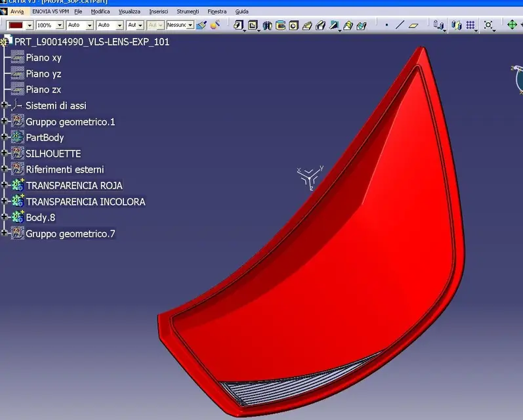Click the Painter (copy format) brush icon
The height and width of the screenshot is (420, 523).
pyautogui.click(x=201, y=25)
